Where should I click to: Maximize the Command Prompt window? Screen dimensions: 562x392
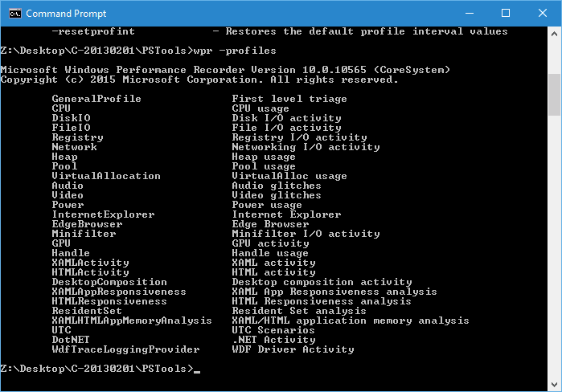pos(505,13)
